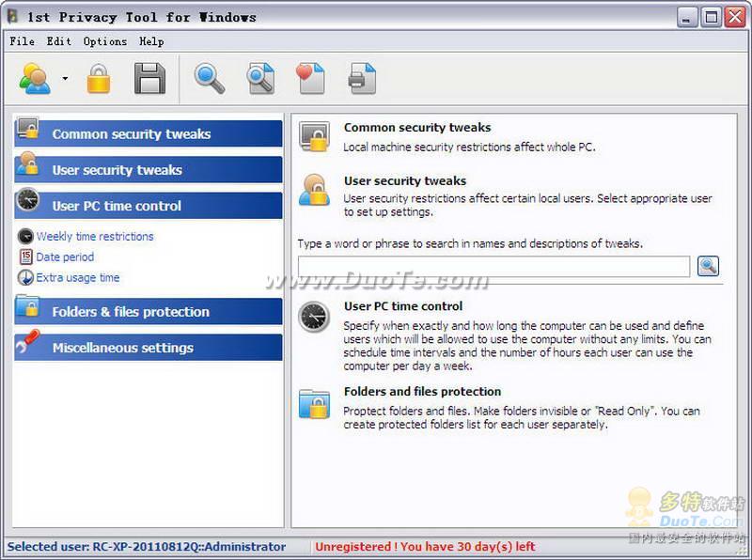This screenshot has height=560, width=752.
Task: Click the large clock icon in right pane
Action: [314, 317]
